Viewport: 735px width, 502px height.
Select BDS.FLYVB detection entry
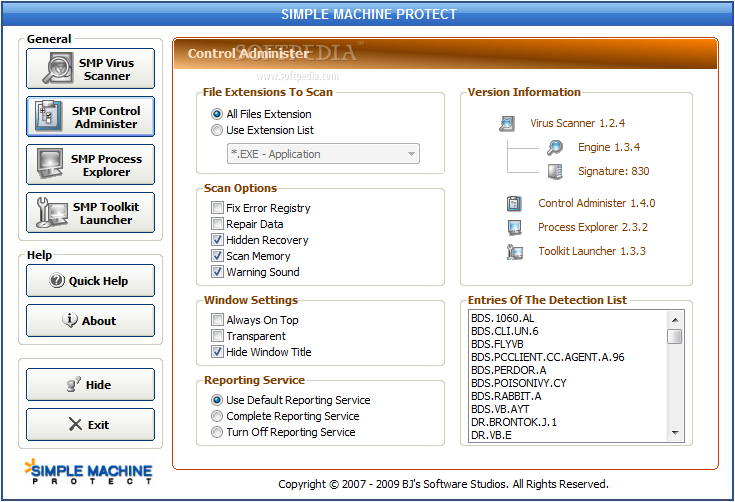pyautogui.click(x=497, y=345)
